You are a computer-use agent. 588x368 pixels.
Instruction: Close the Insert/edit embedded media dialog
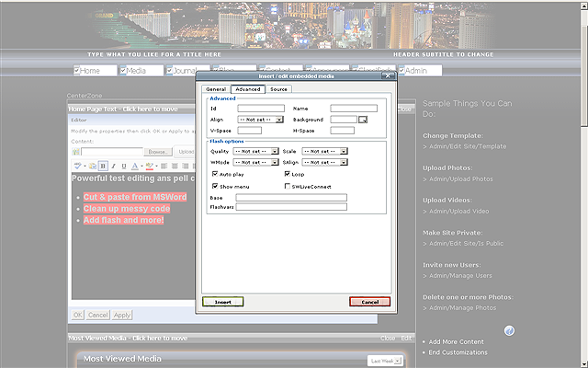389,76
